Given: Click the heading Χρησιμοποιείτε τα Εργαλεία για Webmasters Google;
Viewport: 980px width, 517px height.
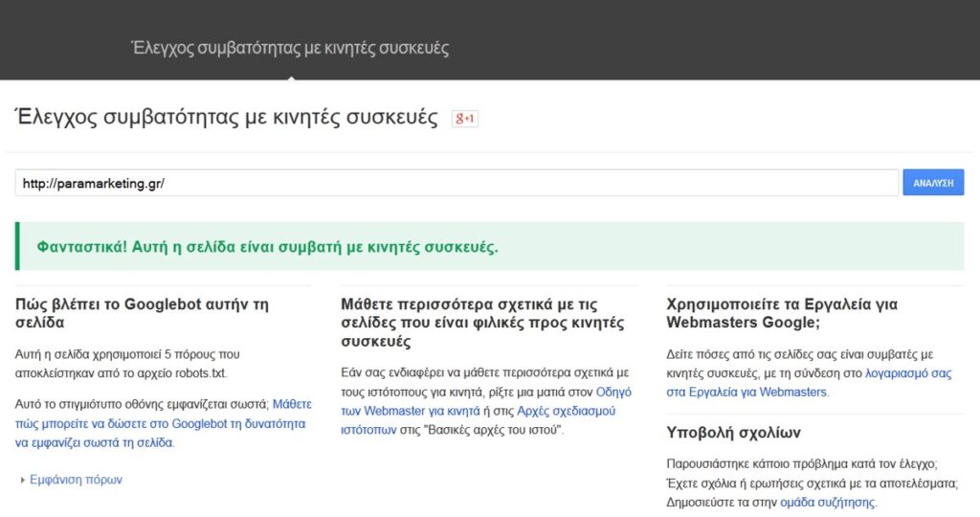Looking at the screenshot, I should click(x=782, y=313).
